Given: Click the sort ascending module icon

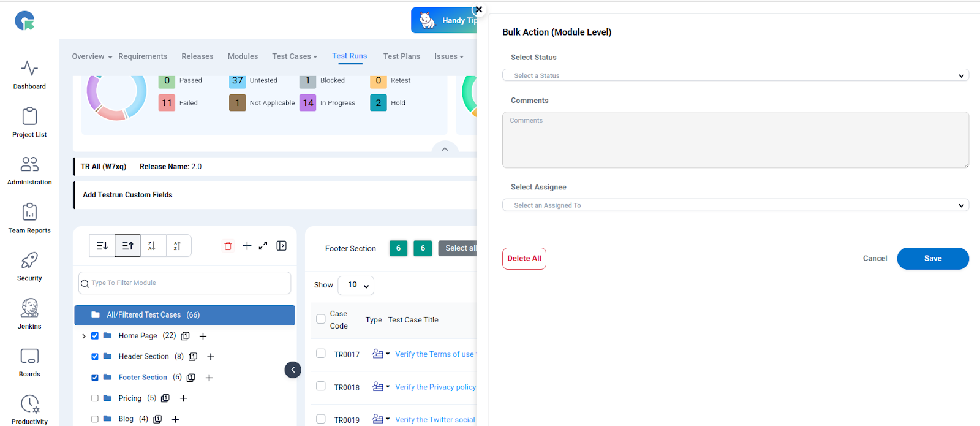Looking at the screenshot, I should 127,246.
